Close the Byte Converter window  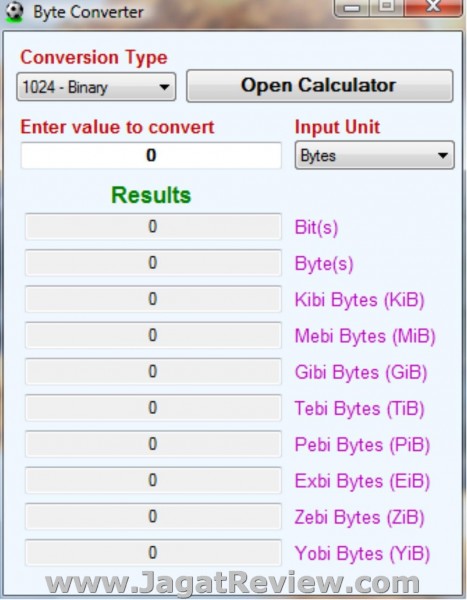click(433, 8)
